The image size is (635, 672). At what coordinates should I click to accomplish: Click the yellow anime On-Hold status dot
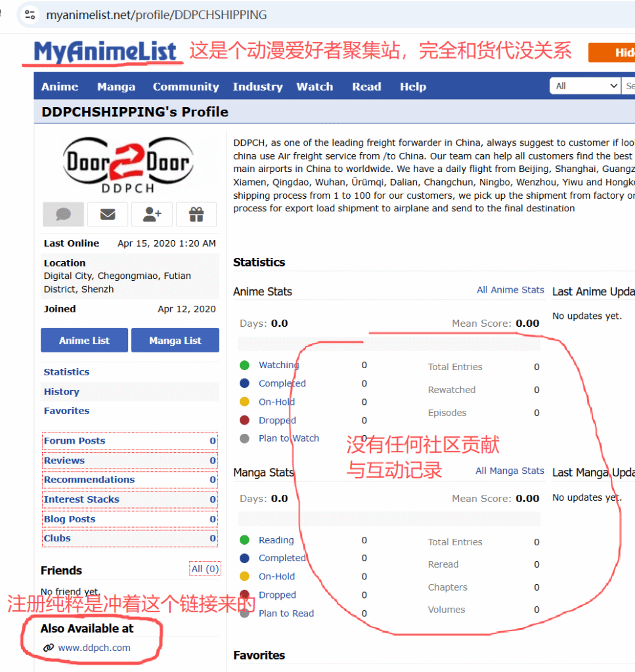pyautogui.click(x=244, y=402)
